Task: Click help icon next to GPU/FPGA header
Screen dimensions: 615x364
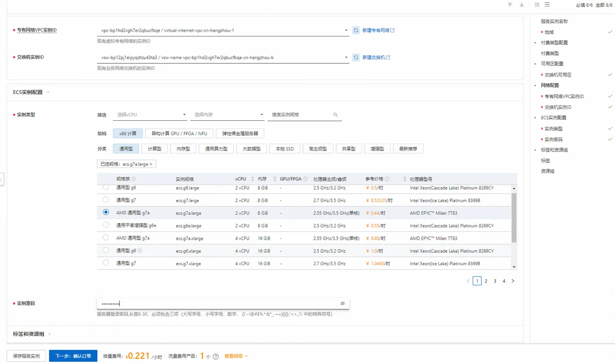Action: click(x=305, y=179)
